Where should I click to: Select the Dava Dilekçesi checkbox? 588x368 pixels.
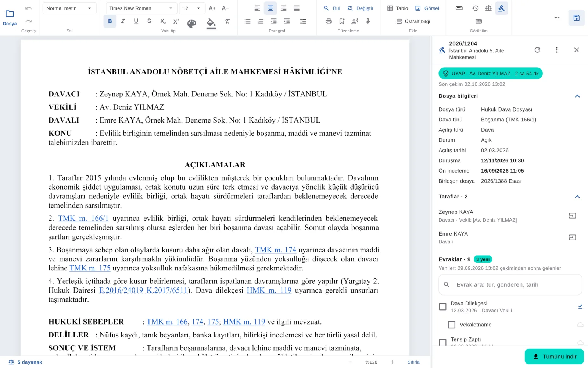click(x=442, y=307)
